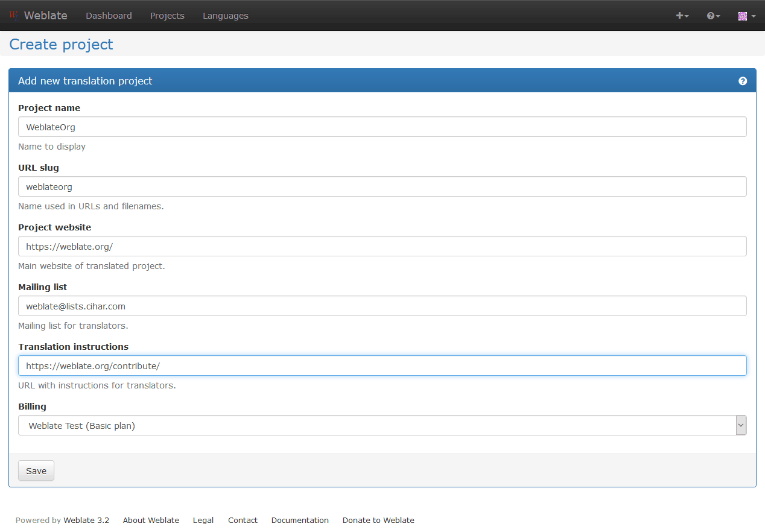This screenshot has height=532, width=765.
Task: Click the Weblate logo icon
Action: pos(14,16)
